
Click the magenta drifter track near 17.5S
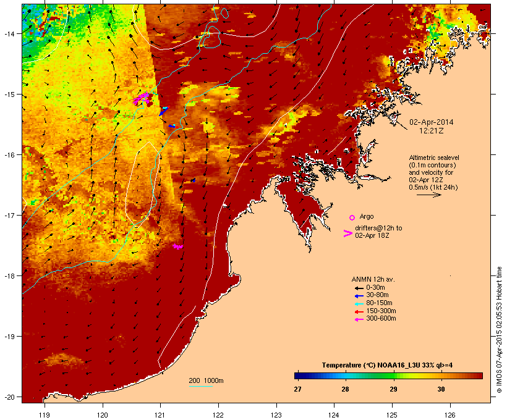tap(177, 246)
